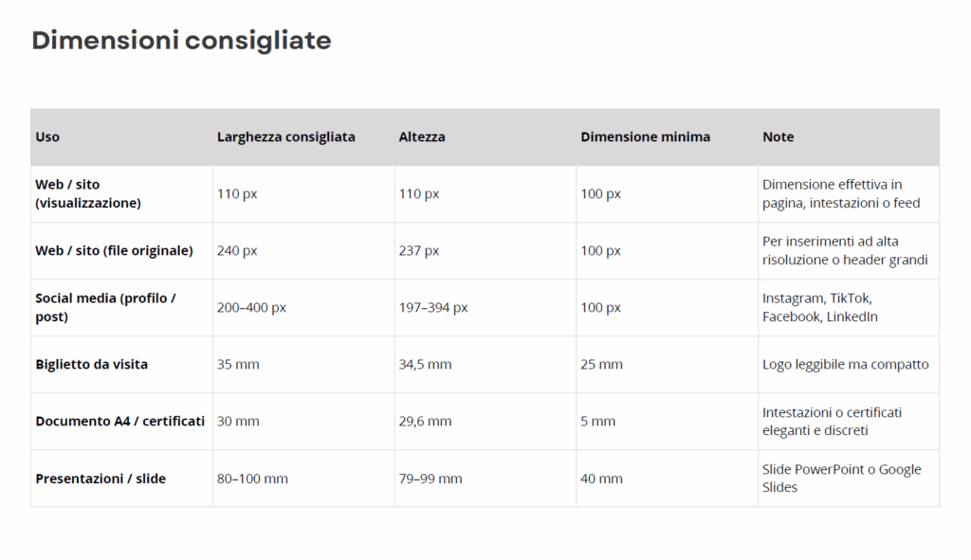This screenshot has width=971, height=560.
Task: Click the "Logo leggibile ma compatto" note
Action: [x=845, y=365]
